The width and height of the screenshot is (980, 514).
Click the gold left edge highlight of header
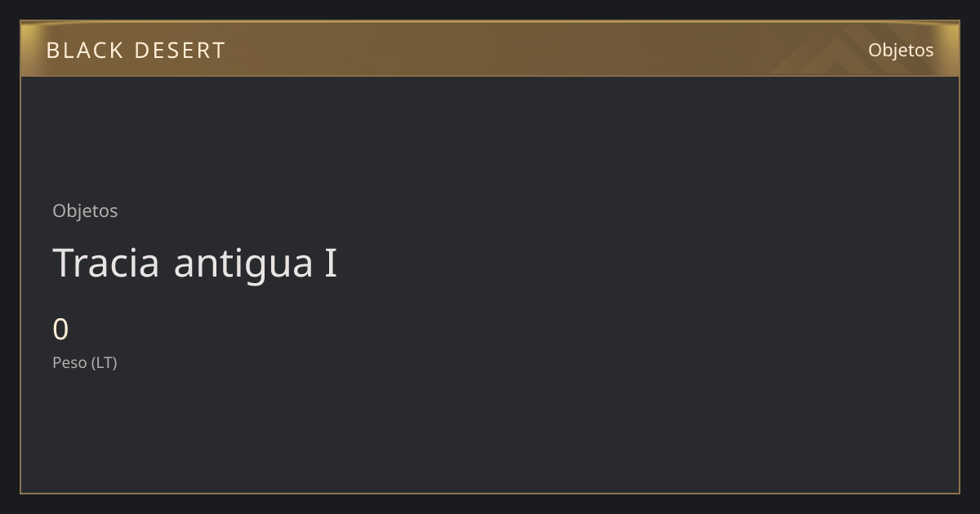pyautogui.click(x=29, y=49)
